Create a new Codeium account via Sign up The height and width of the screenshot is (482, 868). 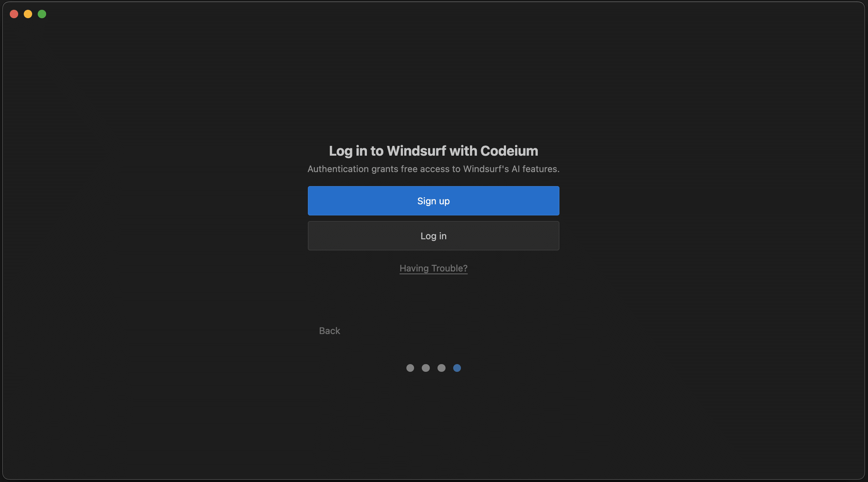pos(433,201)
